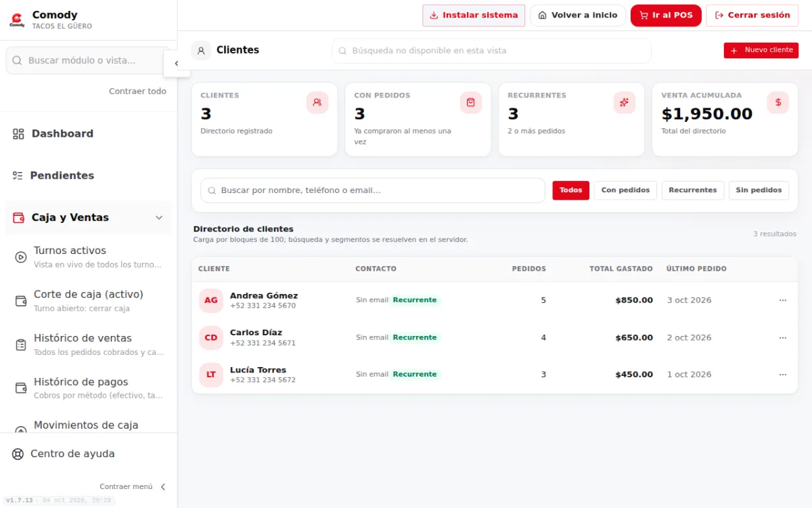Click Ir al POS button

tap(666, 16)
